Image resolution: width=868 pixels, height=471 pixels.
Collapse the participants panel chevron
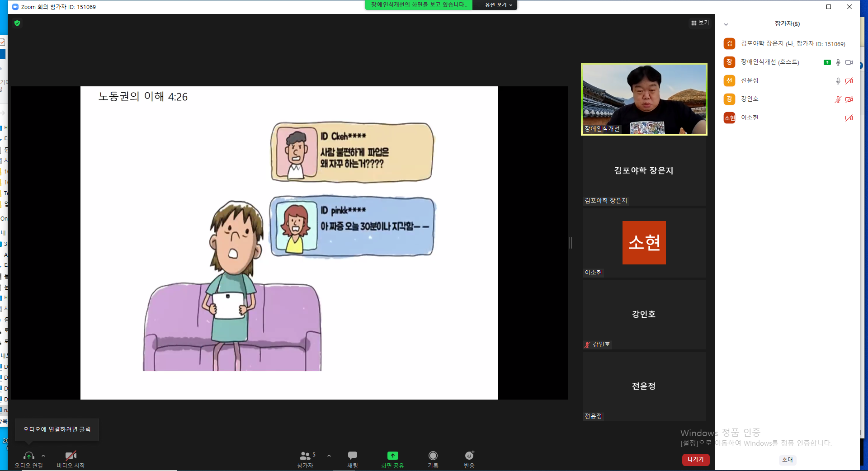726,24
